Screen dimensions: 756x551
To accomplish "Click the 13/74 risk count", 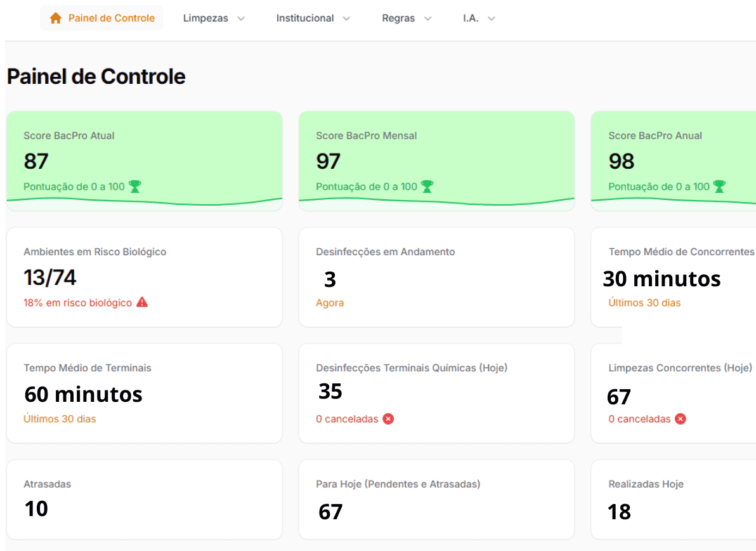I will tap(50, 277).
